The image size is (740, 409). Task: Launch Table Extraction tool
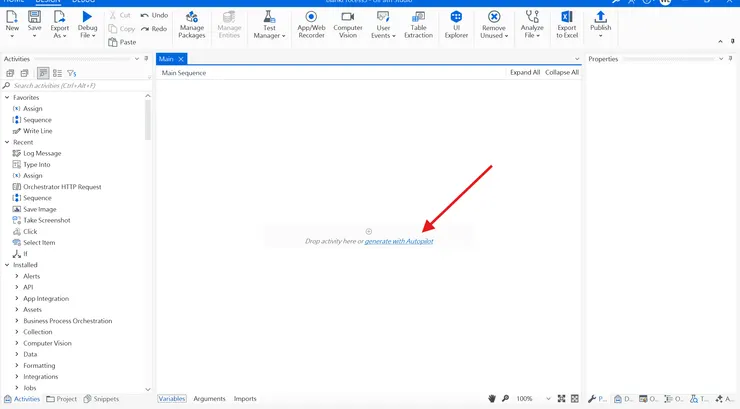coord(418,24)
